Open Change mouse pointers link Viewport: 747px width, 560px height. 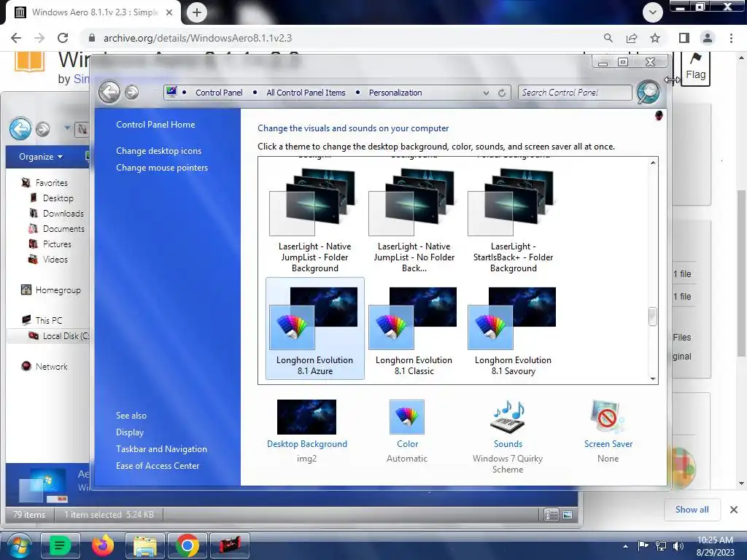[x=162, y=168]
